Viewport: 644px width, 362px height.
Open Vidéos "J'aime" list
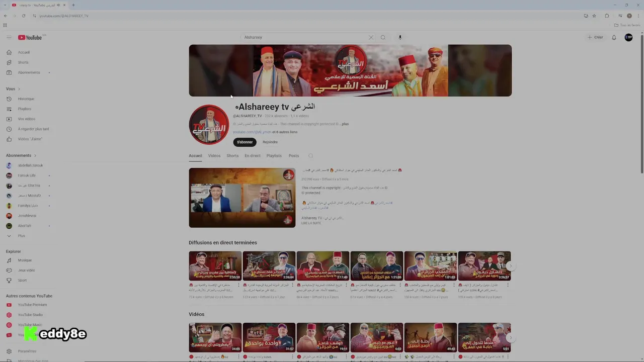click(30, 139)
